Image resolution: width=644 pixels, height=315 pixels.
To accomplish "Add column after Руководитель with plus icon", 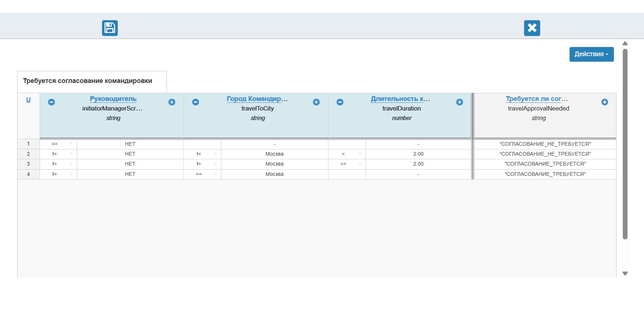I will (172, 102).
